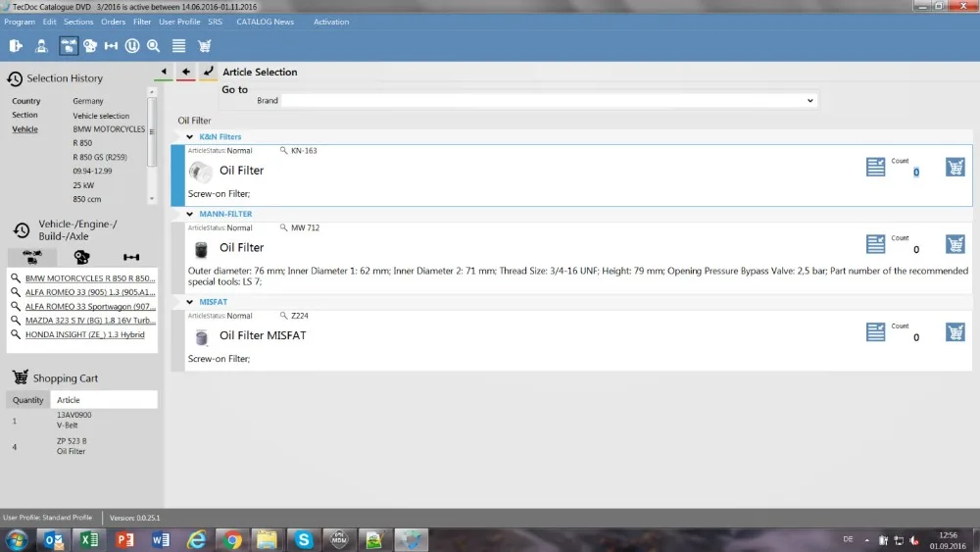Click the red-underlined back arrow button
980x552 pixels.
pos(185,72)
